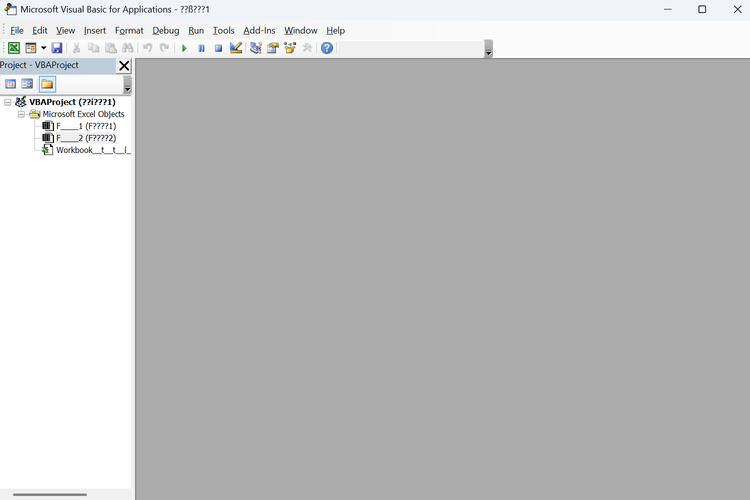Toggle Design Mode icon
The height and width of the screenshot is (500, 750).
236,48
